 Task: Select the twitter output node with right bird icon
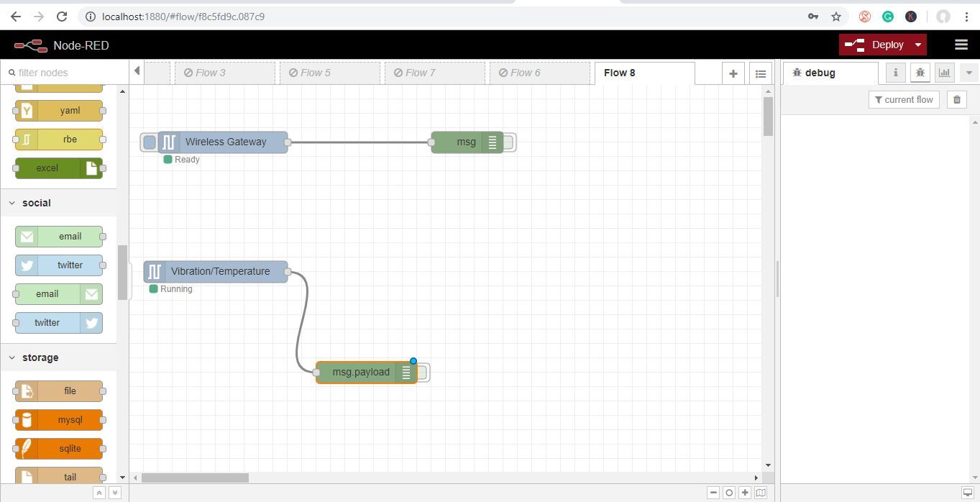coord(59,322)
